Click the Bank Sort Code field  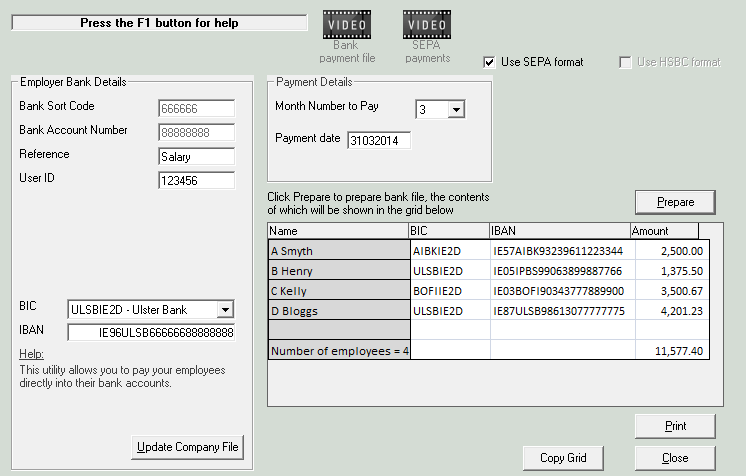(x=196, y=109)
